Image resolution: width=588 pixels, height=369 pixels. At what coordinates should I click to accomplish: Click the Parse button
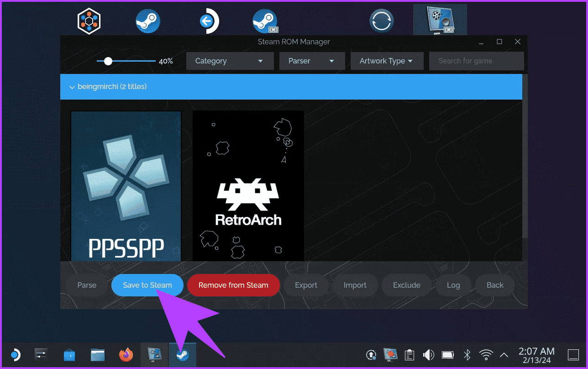click(87, 285)
